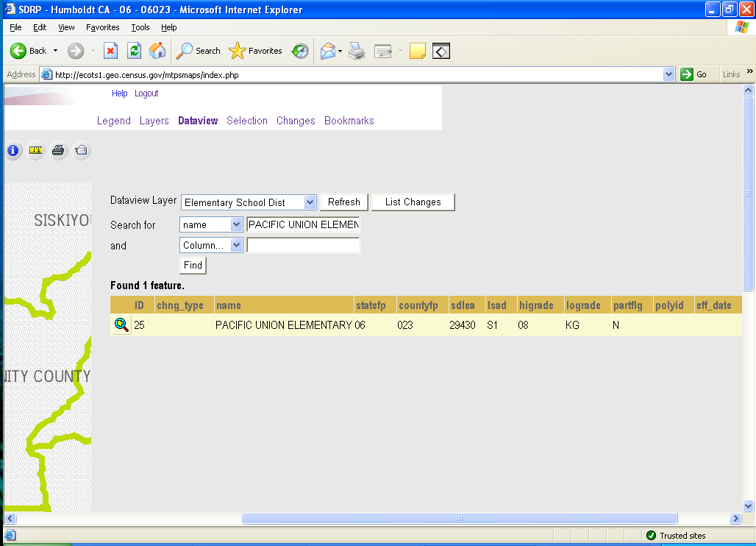Go to the browser Home page icon

pos(157,51)
